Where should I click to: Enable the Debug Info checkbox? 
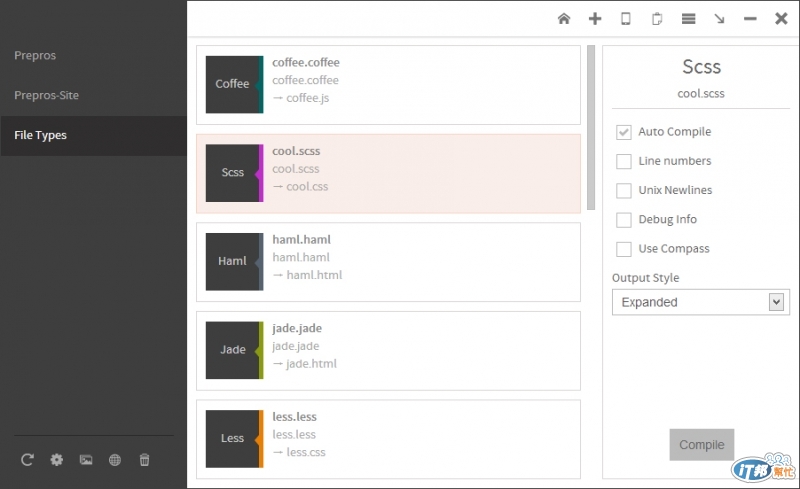pyautogui.click(x=623, y=220)
